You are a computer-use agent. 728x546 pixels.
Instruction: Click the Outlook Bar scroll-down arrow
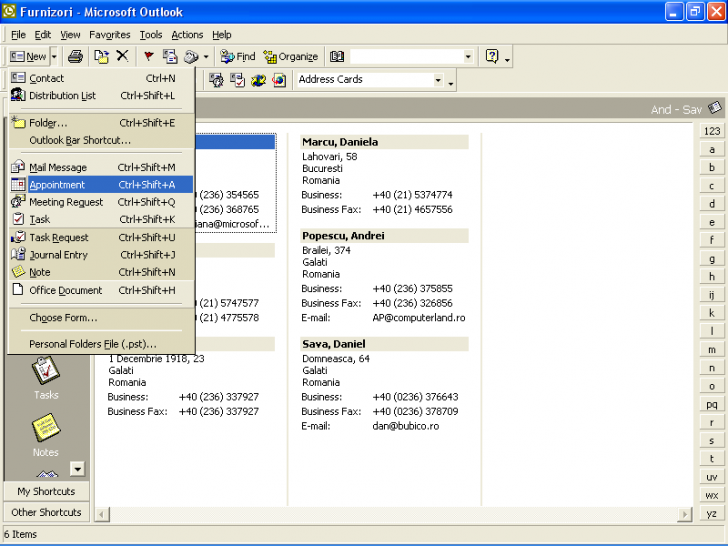(78, 468)
